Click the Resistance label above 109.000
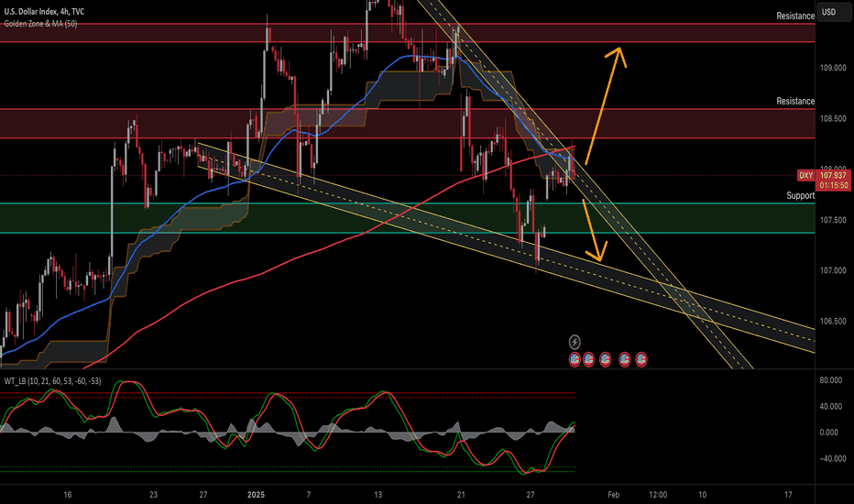Viewport: 854px width, 504px height. click(x=795, y=16)
